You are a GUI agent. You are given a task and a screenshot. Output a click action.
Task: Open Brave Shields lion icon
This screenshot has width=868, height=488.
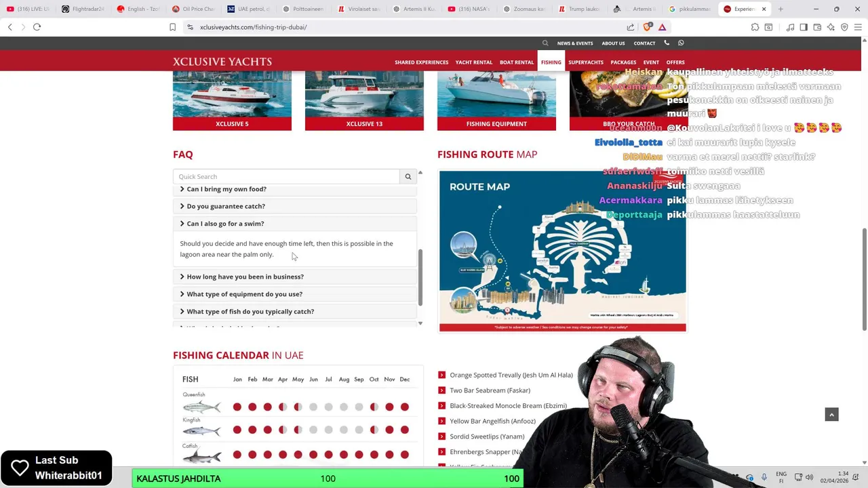(647, 27)
